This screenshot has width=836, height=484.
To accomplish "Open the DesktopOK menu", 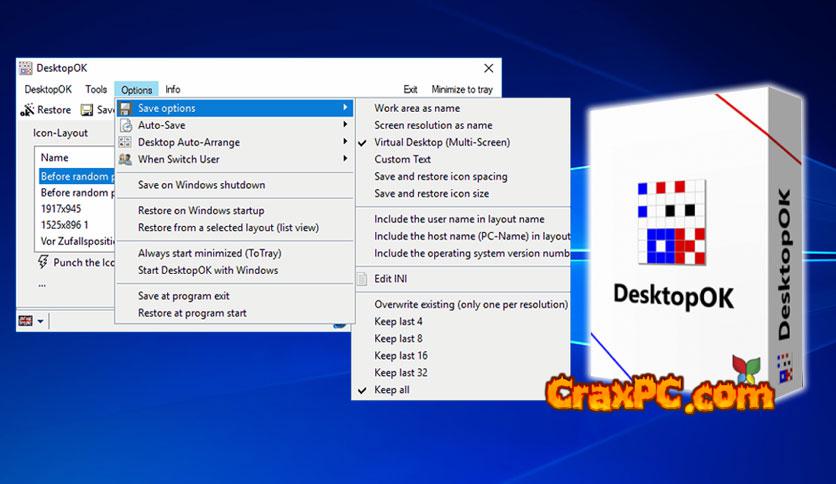I will (48, 90).
